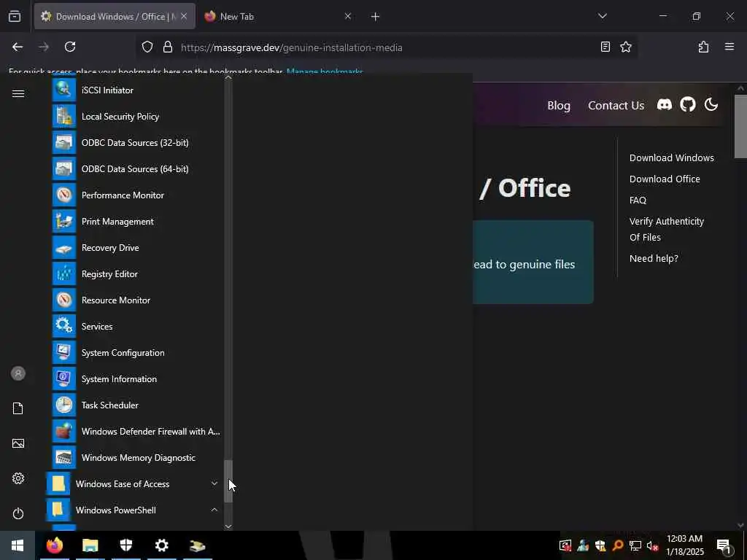This screenshot has width=747, height=560.
Task: Open Documents from the Start sidebar
Action: pos(18,408)
